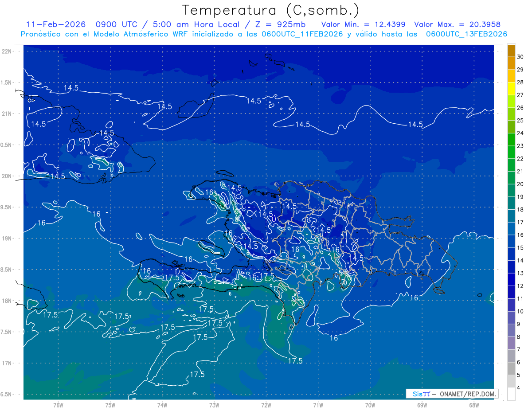Click the '29' colorbar legend label
The width and height of the screenshot is (532, 411).
[x=520, y=70]
